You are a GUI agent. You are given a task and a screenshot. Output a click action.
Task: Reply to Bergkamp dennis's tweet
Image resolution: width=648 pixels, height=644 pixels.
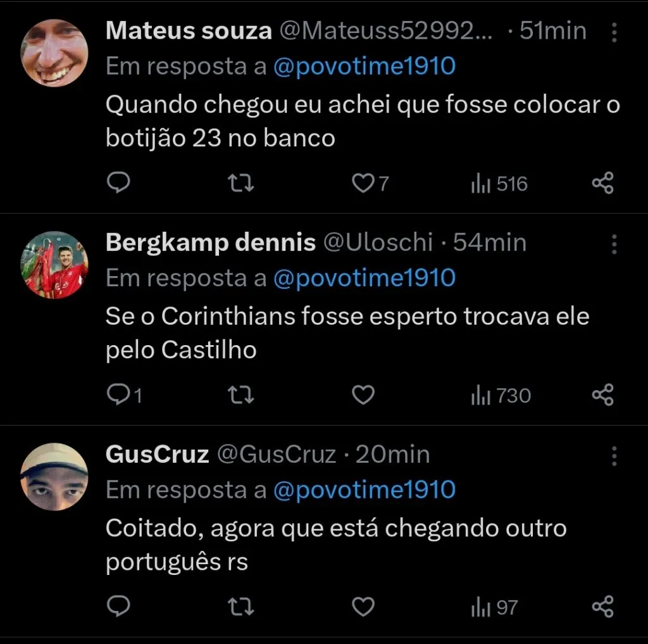point(121,395)
